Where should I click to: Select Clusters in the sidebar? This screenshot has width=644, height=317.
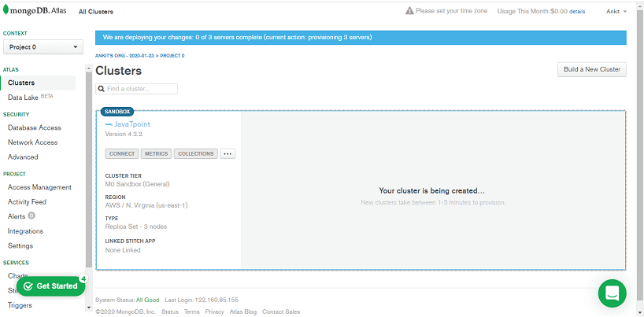(x=38, y=83)
